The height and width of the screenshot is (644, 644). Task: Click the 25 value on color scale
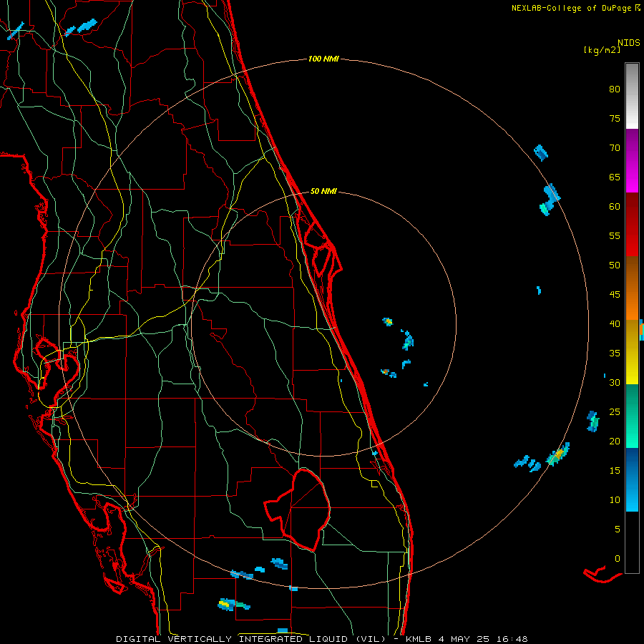click(x=615, y=411)
